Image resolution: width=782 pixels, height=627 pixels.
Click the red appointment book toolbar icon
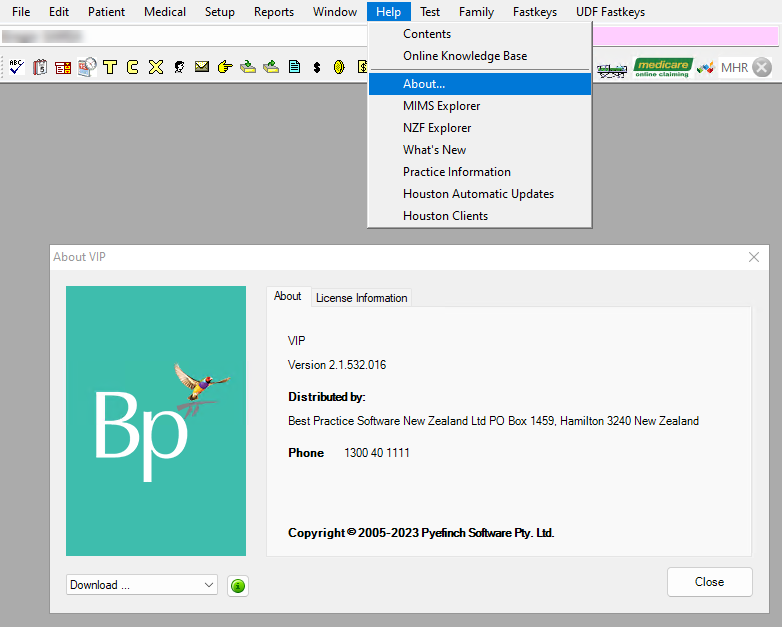pyautogui.click(x=63, y=67)
